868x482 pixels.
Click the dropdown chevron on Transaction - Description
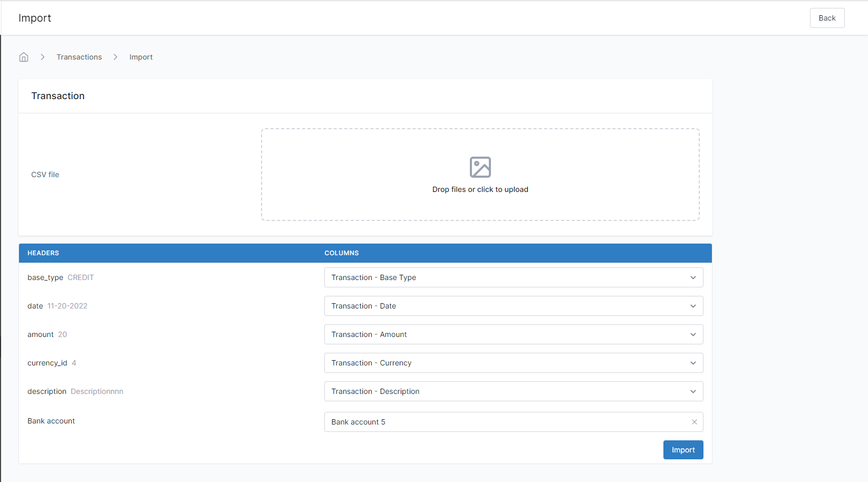tap(693, 391)
